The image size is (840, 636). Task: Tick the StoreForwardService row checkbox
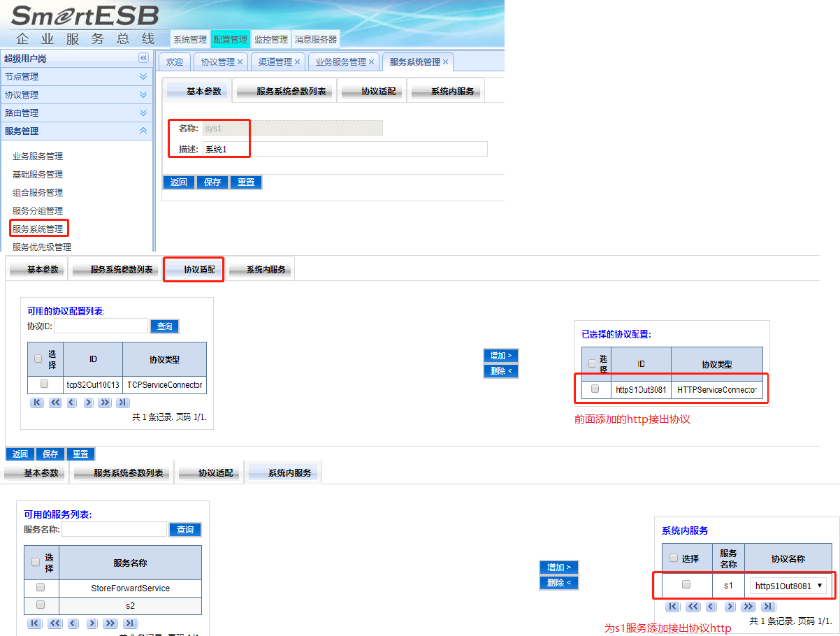pos(41,587)
